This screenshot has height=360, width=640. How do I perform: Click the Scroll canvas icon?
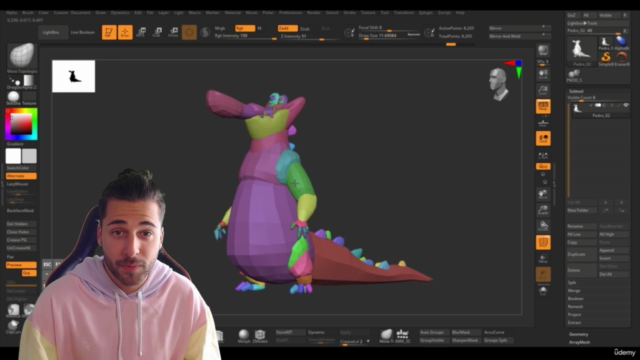(543, 74)
